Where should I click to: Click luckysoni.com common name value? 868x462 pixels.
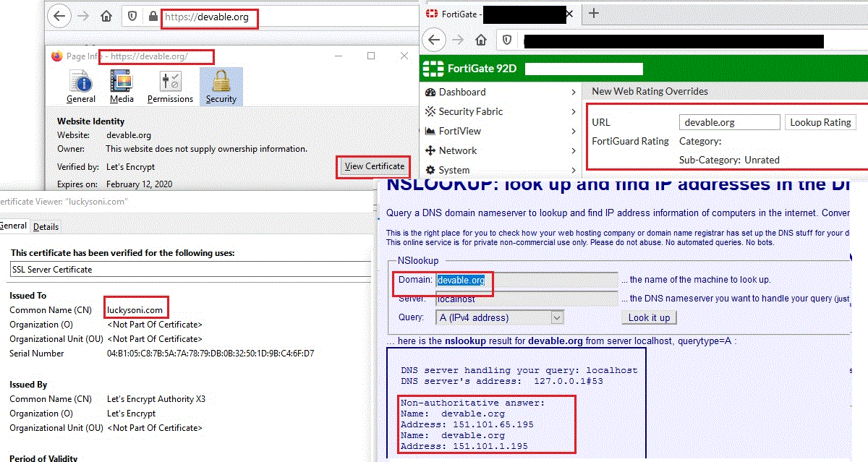click(x=135, y=310)
